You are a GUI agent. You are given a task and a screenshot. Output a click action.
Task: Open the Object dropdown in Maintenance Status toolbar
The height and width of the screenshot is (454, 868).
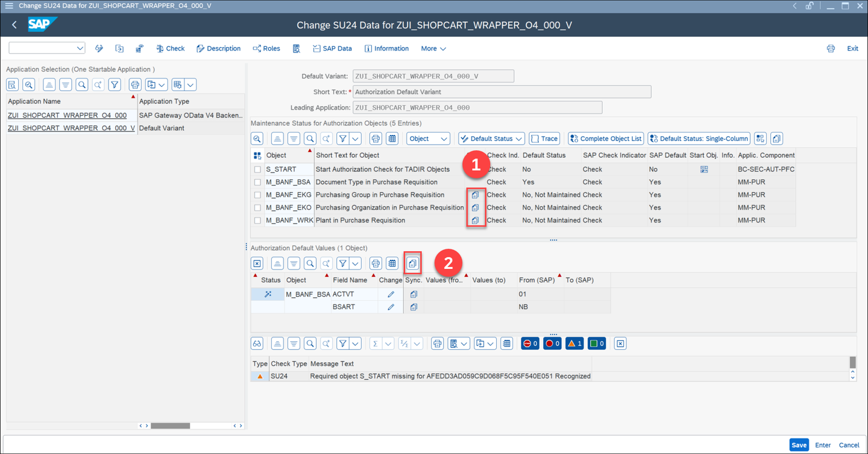(x=428, y=139)
